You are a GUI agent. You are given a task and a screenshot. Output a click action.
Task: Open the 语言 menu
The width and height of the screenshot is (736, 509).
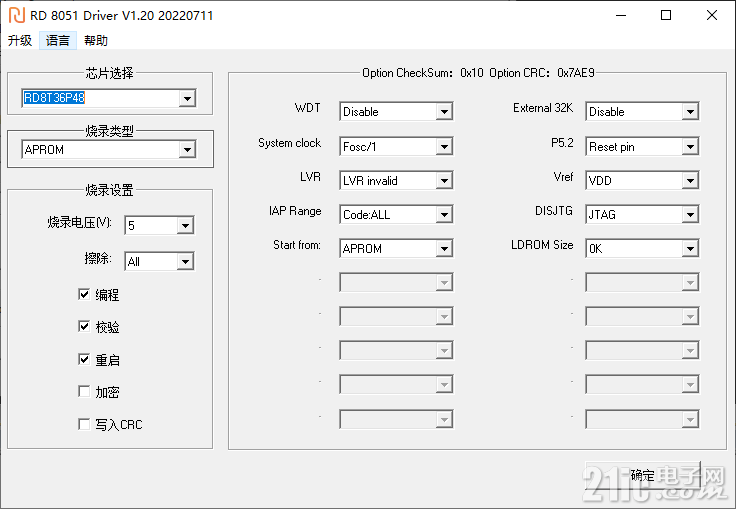coord(58,40)
